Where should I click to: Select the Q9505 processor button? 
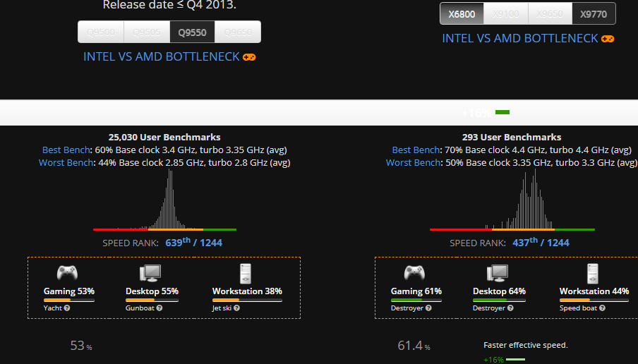147,32
